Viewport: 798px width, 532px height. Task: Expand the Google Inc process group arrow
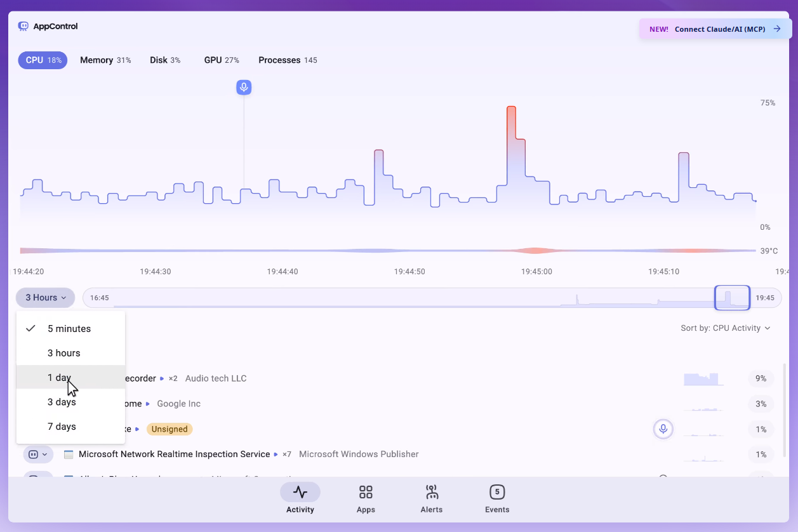148,404
